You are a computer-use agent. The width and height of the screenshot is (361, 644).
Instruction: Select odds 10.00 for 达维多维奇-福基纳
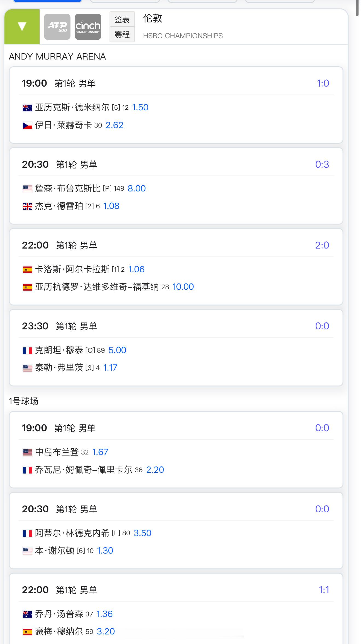[183, 287]
